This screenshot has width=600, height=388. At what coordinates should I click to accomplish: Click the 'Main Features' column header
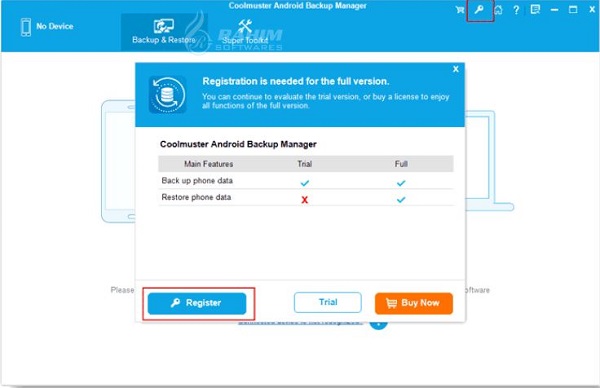tap(209, 164)
